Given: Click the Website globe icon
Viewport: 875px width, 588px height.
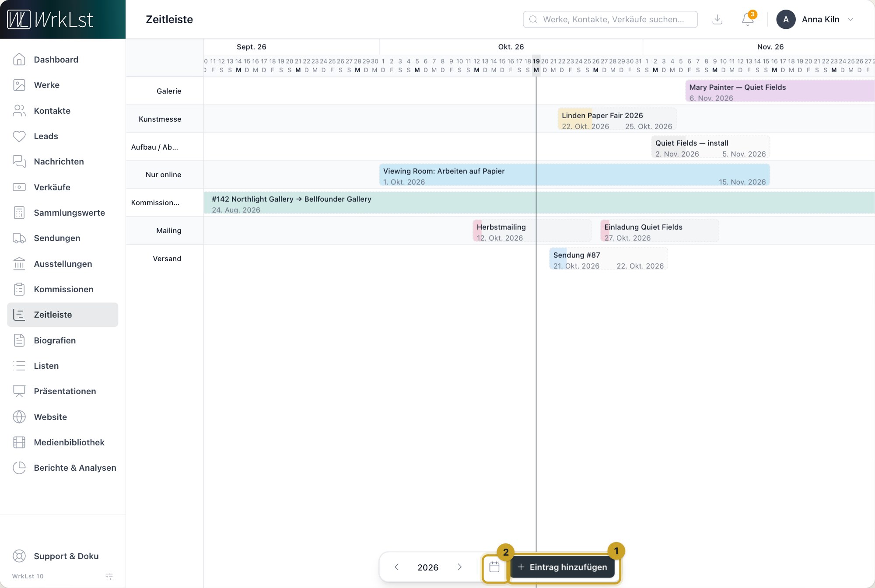Looking at the screenshot, I should [19, 417].
